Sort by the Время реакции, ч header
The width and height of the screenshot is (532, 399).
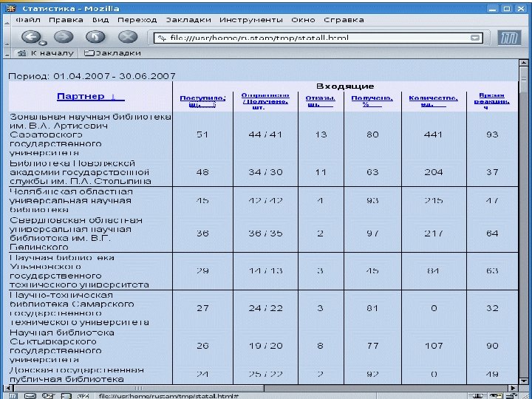click(x=491, y=101)
